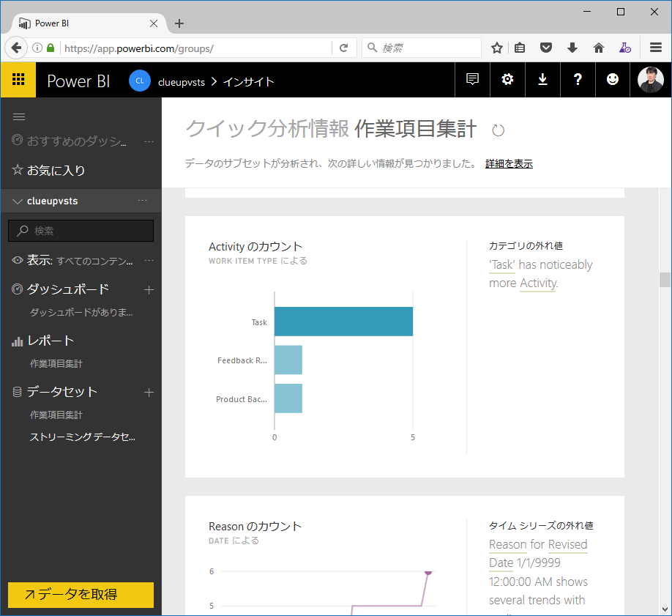The width and height of the screenshot is (672, 616).
Task: Open the browser bookmarks list icon
Action: [x=520, y=48]
